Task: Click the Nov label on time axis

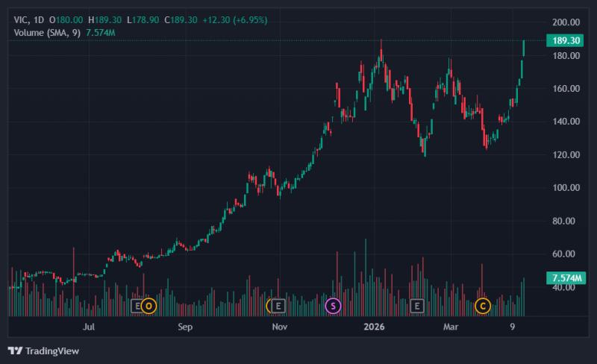Action: (x=279, y=327)
